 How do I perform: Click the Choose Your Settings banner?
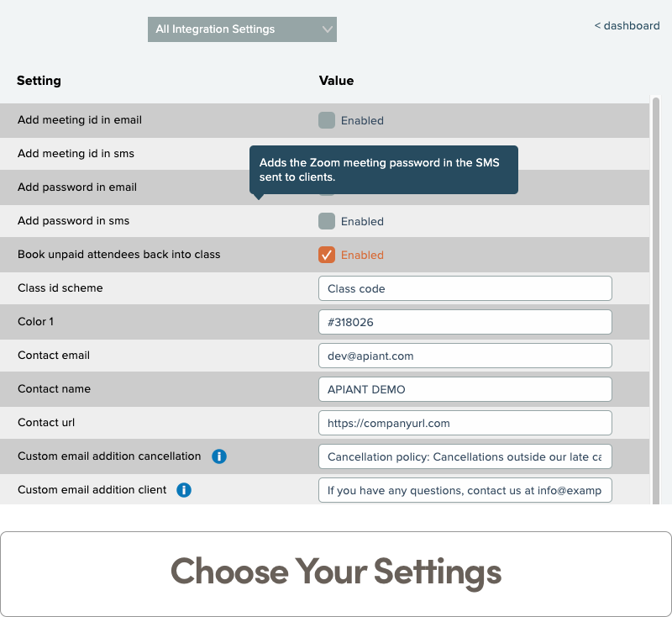(x=336, y=572)
